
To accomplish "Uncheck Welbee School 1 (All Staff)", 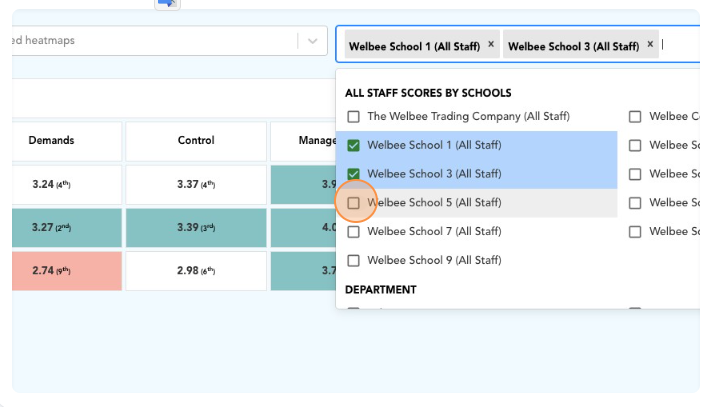I will pos(354,146).
